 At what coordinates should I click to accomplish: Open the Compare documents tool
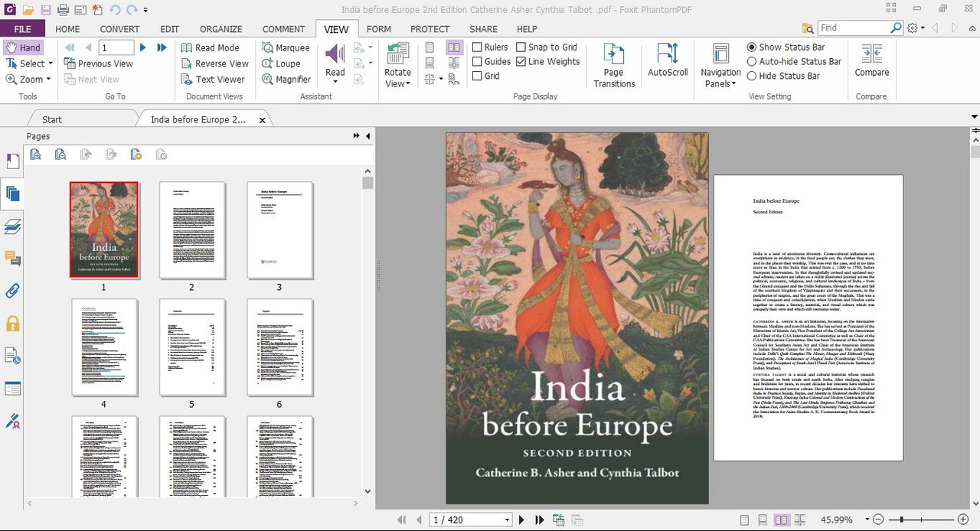(871, 60)
